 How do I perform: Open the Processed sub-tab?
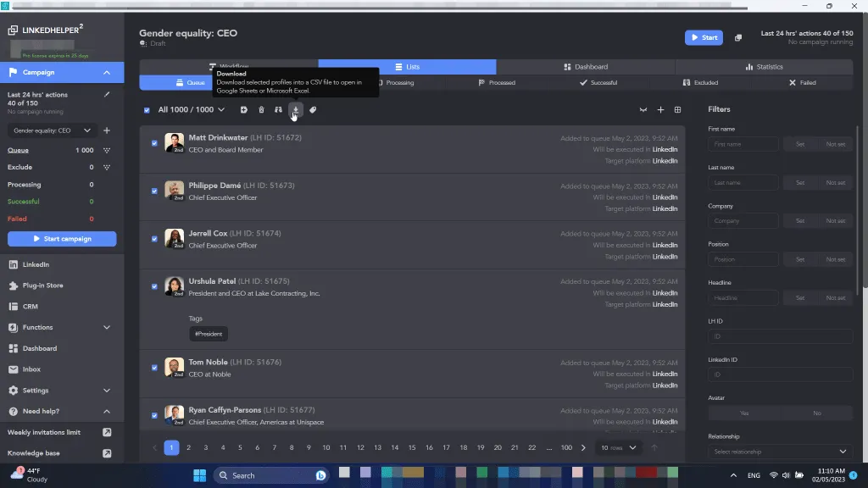[497, 82]
